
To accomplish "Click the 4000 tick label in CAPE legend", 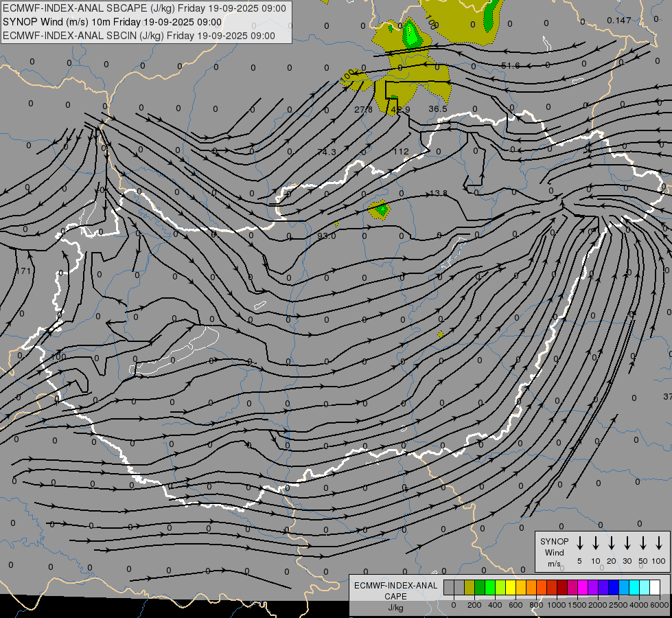I will point(639,605).
